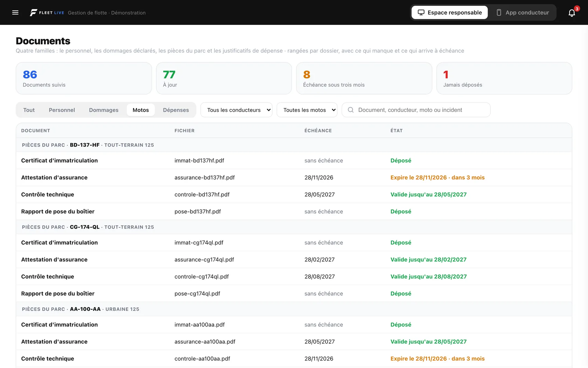Image resolution: width=588 pixels, height=368 pixels.
Task: Select the Personnel tab
Action: coord(62,110)
